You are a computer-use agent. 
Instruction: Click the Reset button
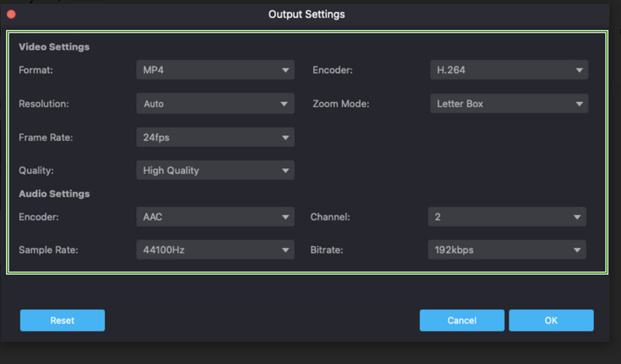62,321
